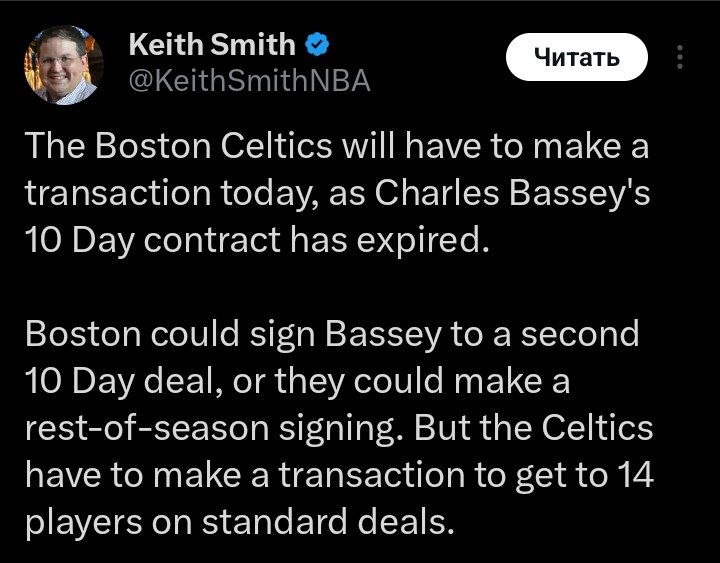Open the @KeithSmithNBA handle link
The width and height of the screenshot is (720, 563).
(250, 82)
